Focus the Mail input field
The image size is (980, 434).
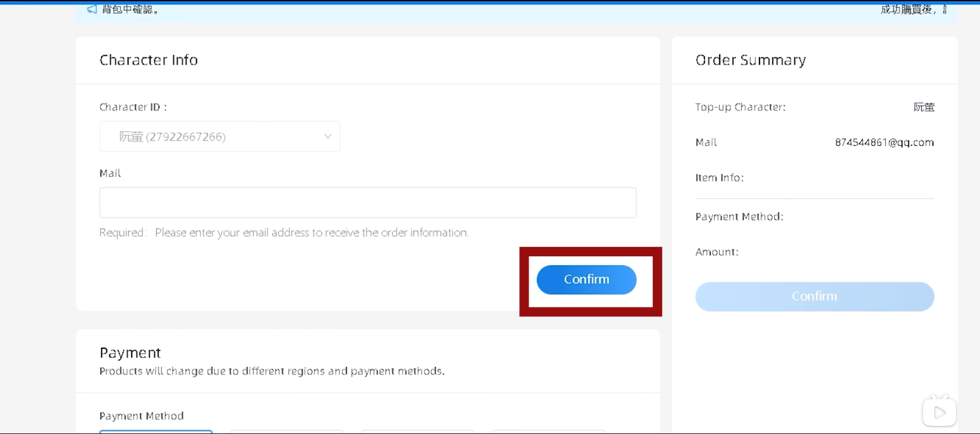coord(367,202)
